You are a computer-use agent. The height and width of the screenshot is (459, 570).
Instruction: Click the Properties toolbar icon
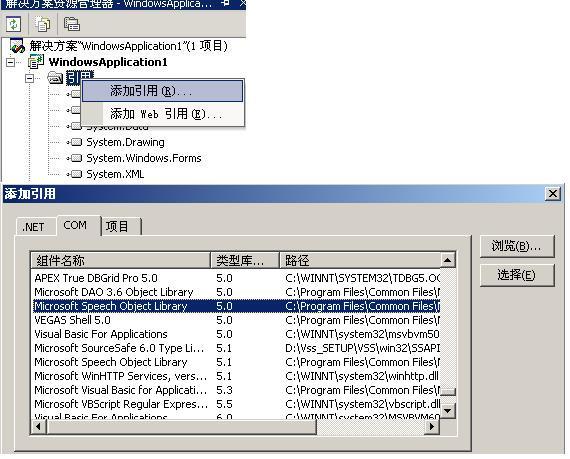click(x=72, y=24)
